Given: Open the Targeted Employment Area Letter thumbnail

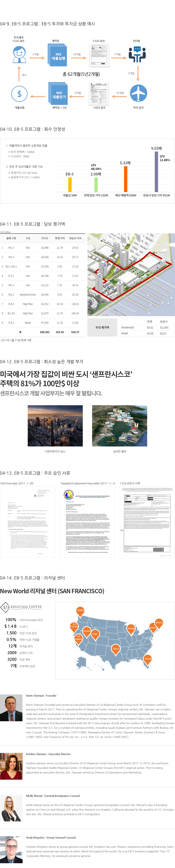Looking at the screenshot, I should point(88,522).
